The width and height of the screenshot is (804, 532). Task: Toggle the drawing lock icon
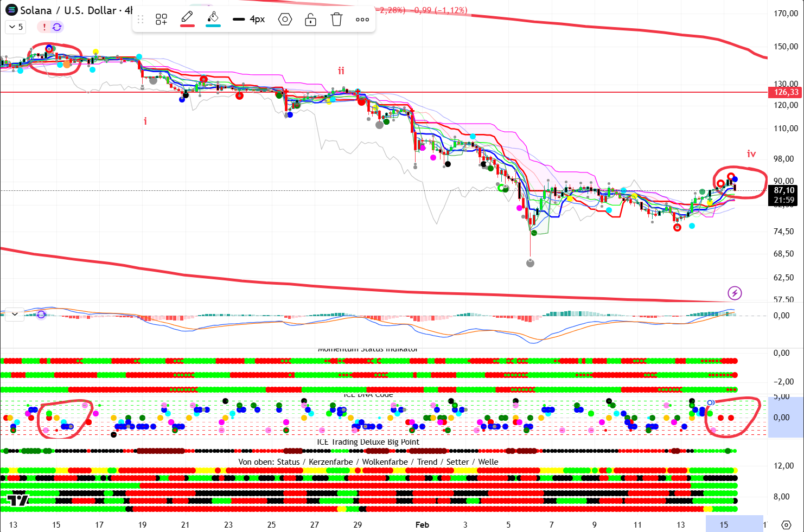[310, 20]
